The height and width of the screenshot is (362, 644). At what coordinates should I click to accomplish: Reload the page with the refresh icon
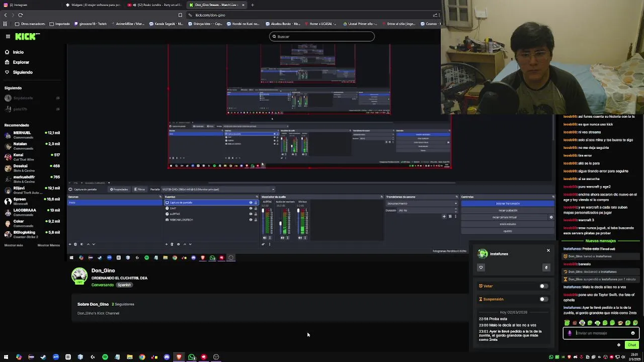20,15
